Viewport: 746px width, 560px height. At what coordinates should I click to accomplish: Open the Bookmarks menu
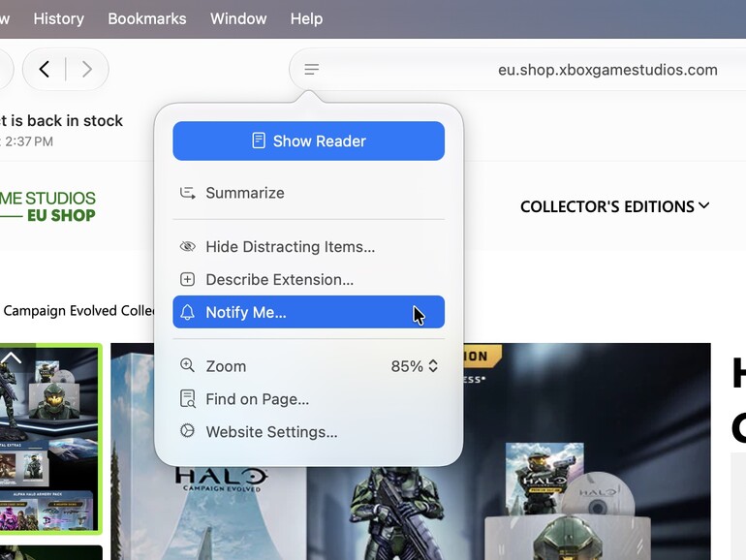(147, 18)
